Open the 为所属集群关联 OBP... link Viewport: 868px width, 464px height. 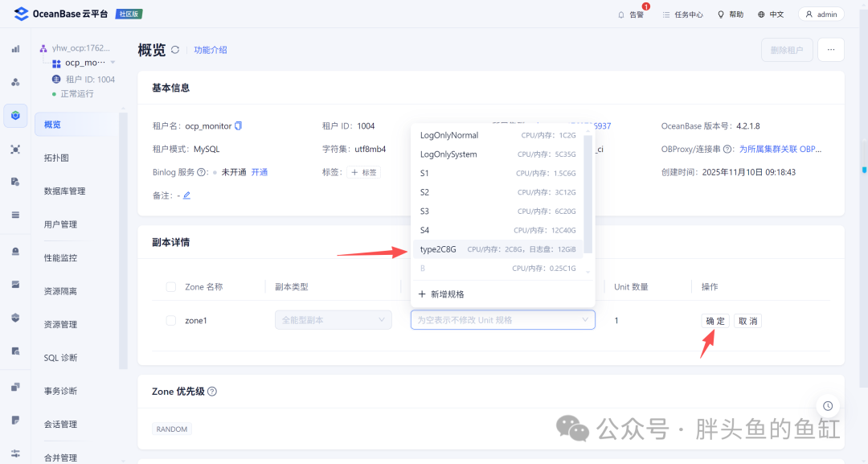coord(780,149)
